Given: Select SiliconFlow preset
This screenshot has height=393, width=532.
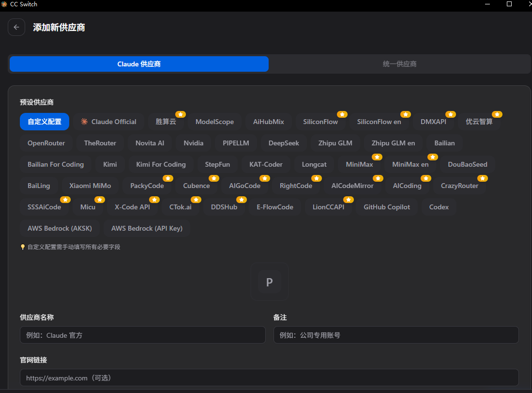Looking at the screenshot, I should pos(320,122).
